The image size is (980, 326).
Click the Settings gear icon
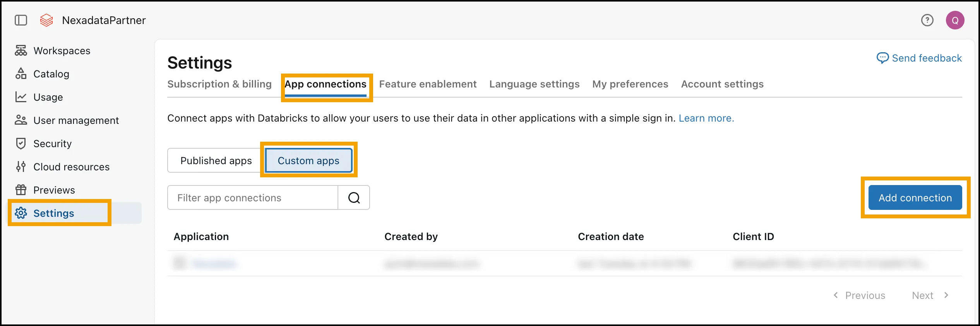click(x=21, y=213)
